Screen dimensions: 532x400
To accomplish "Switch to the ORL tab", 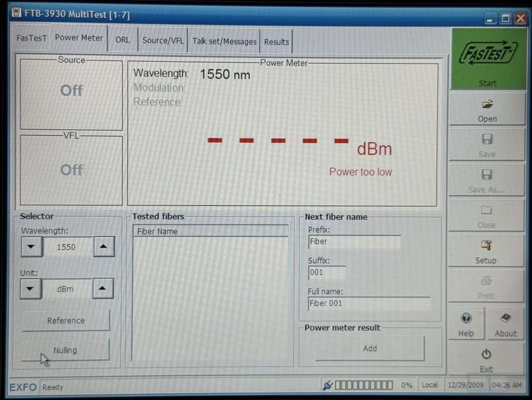I will (x=122, y=40).
